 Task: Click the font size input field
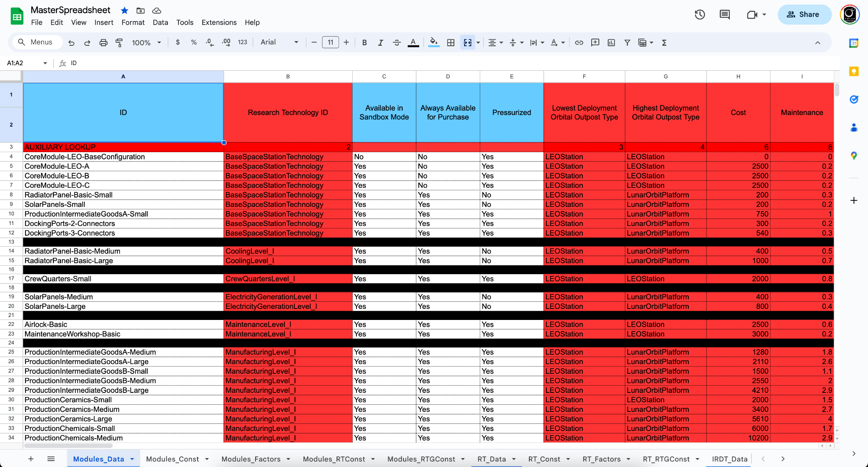point(331,42)
